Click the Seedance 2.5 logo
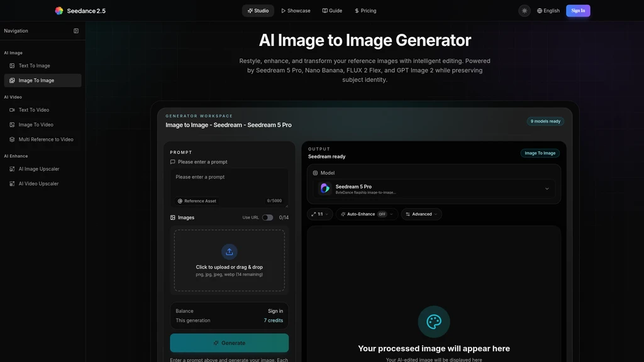Screen dimensions: 644x362 (80, 11)
